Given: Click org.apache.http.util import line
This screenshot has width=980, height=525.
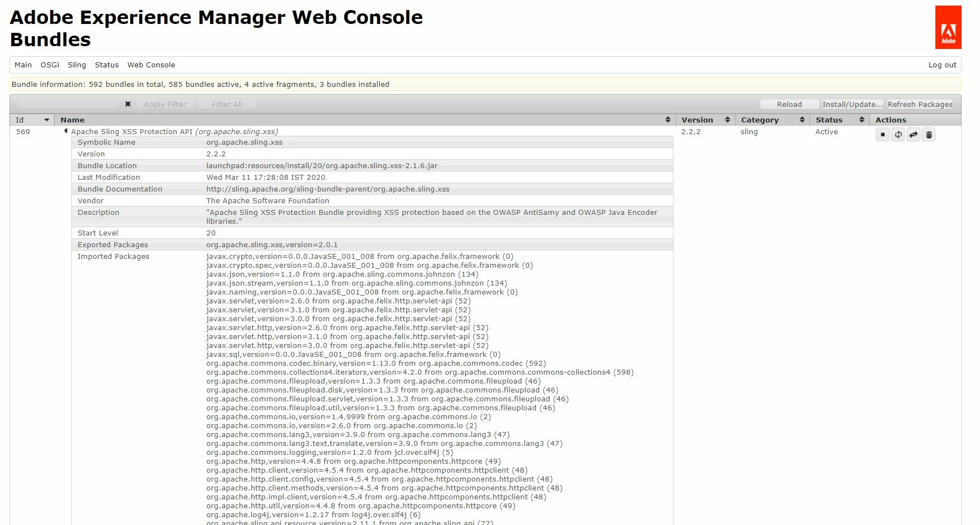Looking at the screenshot, I should coord(360,506).
